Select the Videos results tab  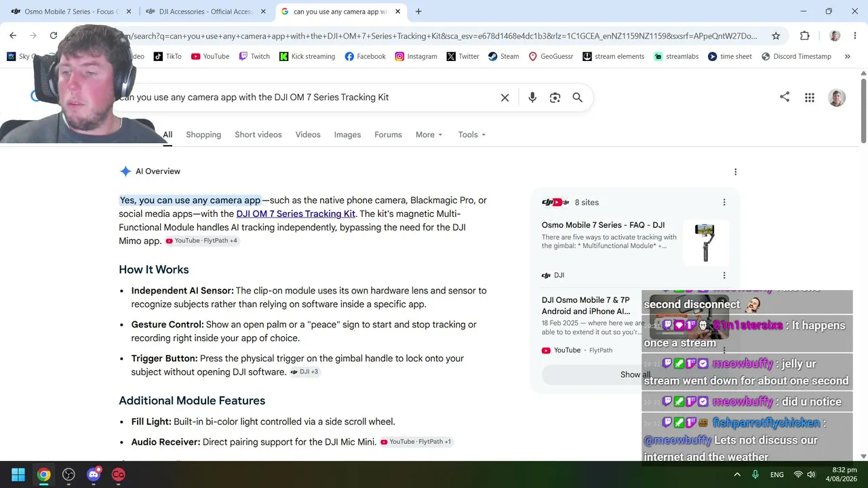pos(308,135)
